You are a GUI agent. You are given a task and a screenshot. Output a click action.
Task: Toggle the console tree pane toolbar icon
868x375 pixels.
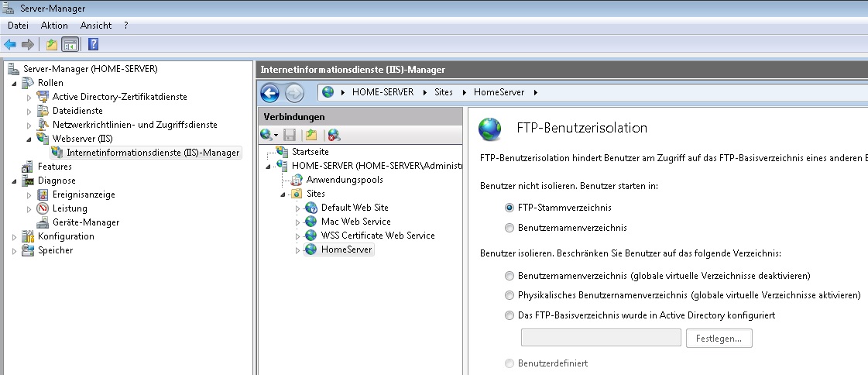(70, 44)
